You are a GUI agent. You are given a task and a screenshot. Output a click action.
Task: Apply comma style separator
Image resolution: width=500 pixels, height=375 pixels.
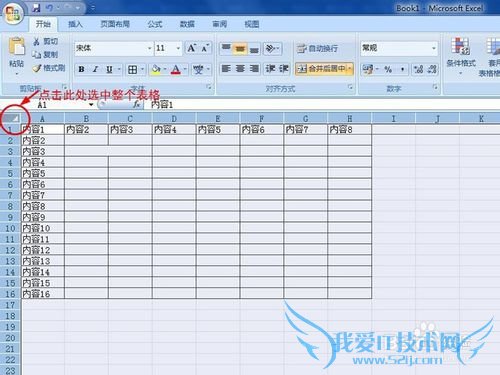(x=403, y=69)
